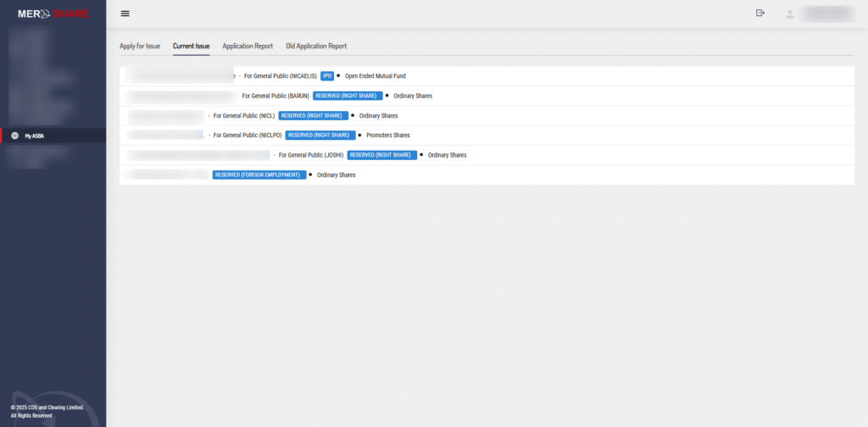This screenshot has height=427, width=868.
Task: Click 'Ordinary Shares' in JOSHI row
Action: pyautogui.click(x=448, y=155)
